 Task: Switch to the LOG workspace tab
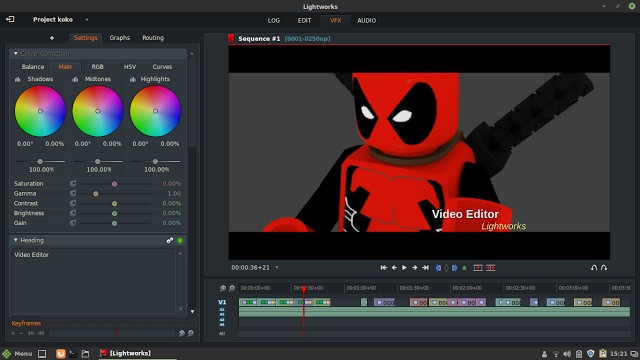click(x=273, y=20)
